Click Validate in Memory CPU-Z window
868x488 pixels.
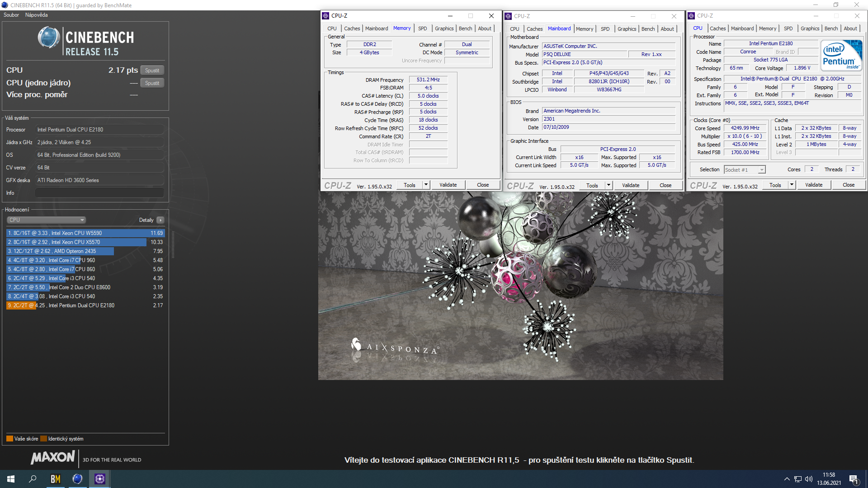[448, 185]
